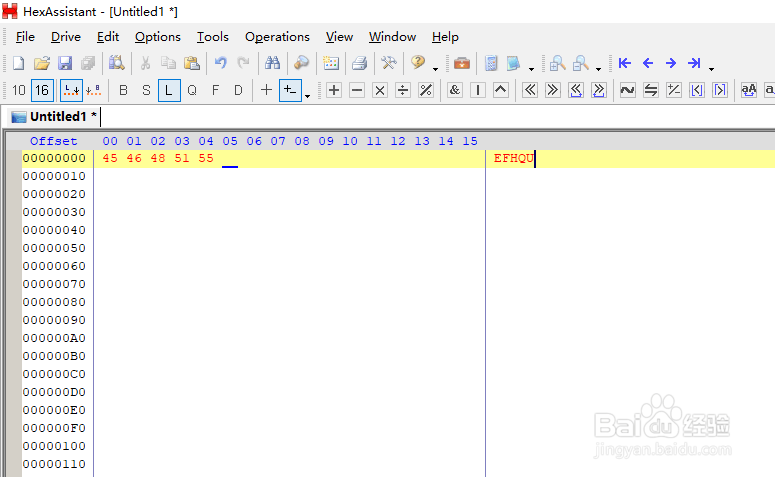The image size is (775, 477).
Task: Open Find using binoculars icon
Action: tap(272, 63)
